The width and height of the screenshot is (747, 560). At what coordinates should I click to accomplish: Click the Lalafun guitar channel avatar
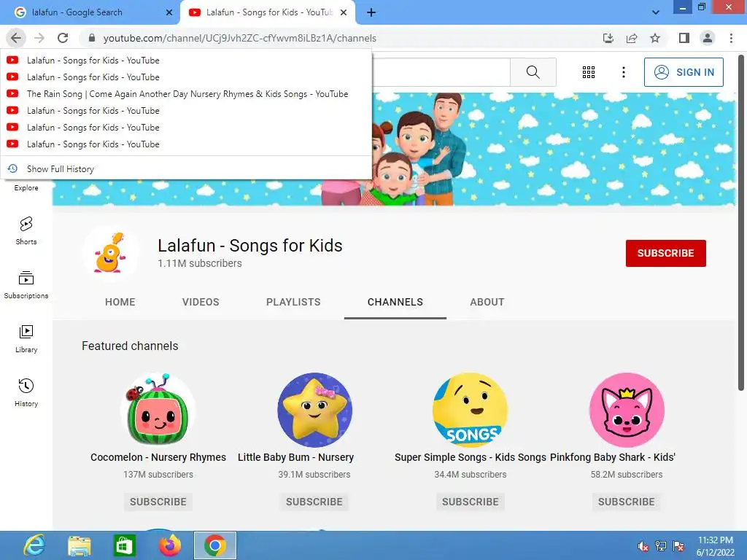click(110, 253)
